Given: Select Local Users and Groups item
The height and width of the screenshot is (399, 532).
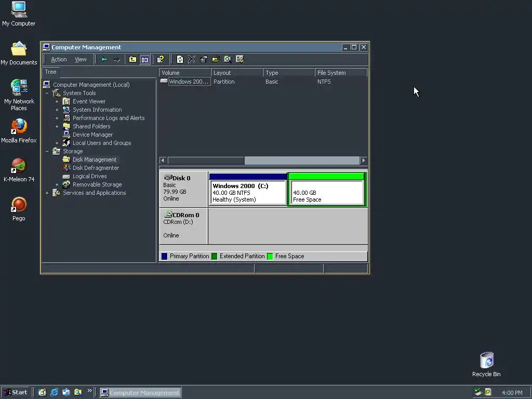Looking at the screenshot, I should (x=102, y=143).
